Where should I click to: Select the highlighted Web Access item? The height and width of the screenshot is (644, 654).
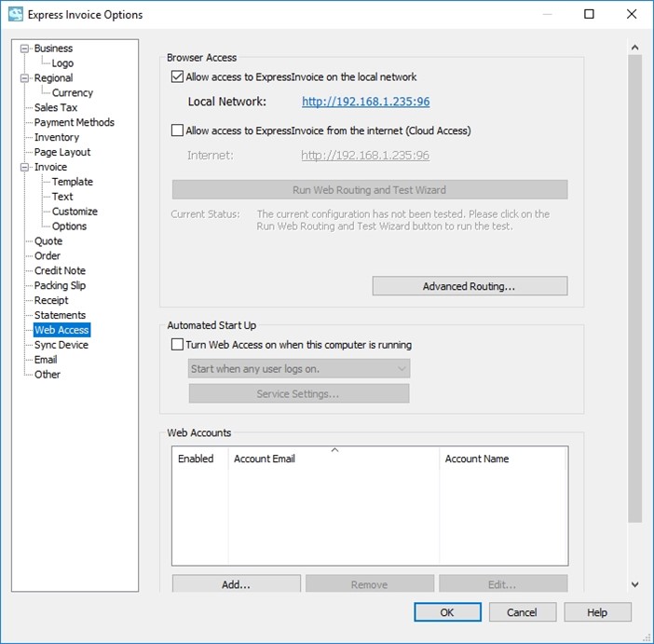(x=61, y=330)
